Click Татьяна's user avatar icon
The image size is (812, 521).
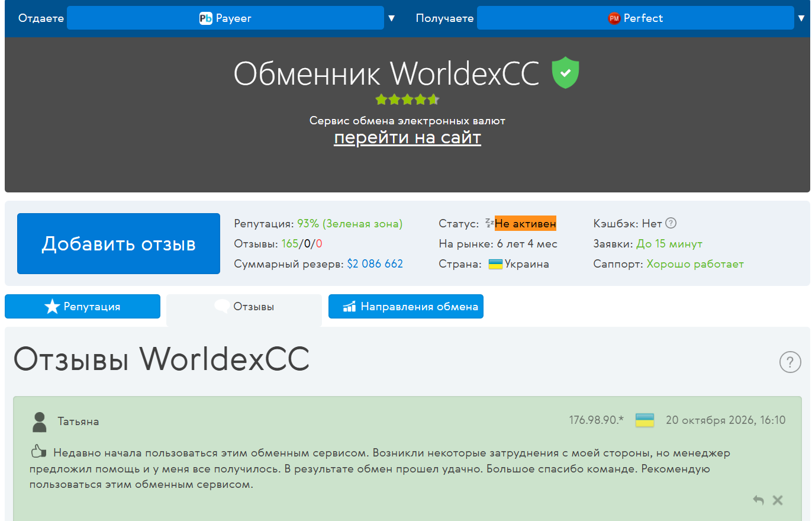[39, 422]
